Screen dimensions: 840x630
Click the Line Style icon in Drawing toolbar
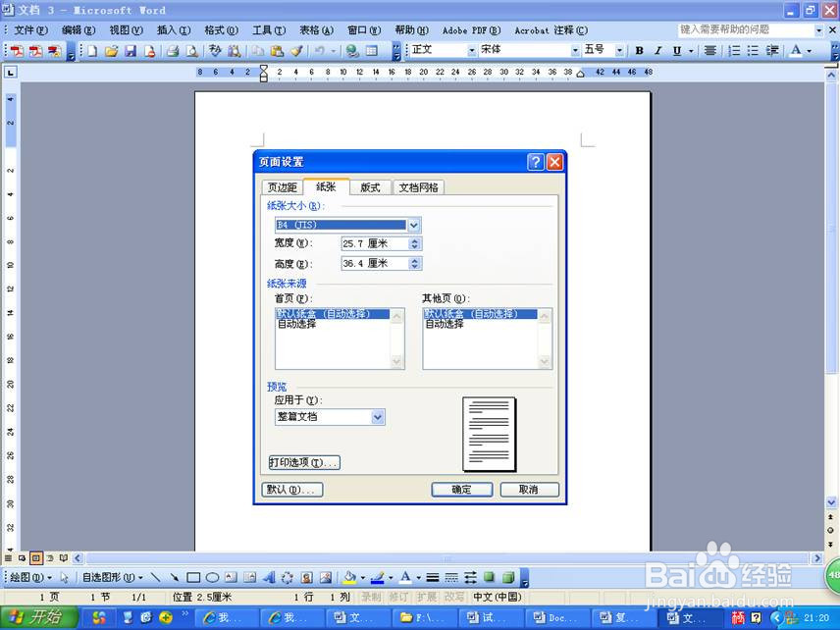(433, 577)
